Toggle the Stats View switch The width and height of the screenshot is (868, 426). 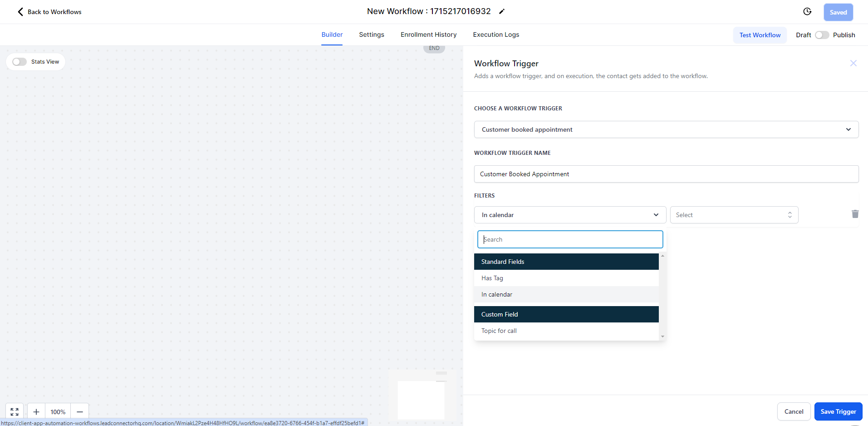point(20,62)
